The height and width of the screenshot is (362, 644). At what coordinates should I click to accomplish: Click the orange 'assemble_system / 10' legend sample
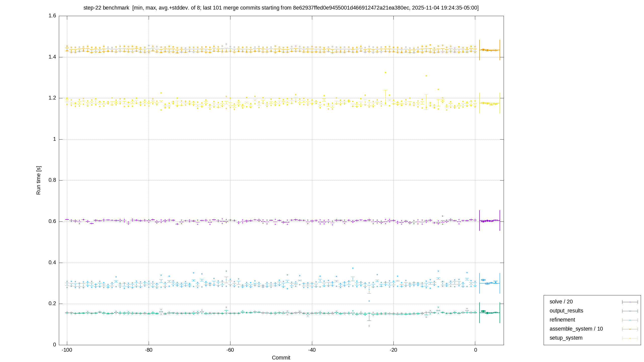coord(630,329)
